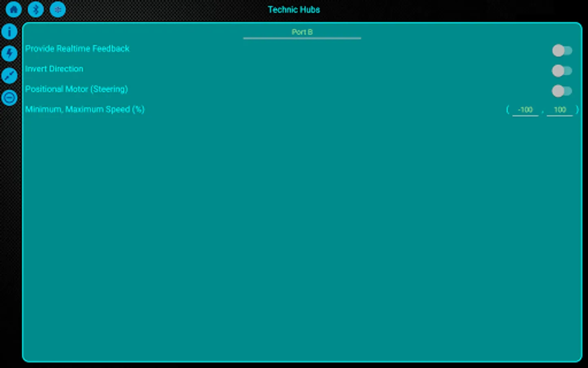
Task: Click the minimum speed field showing -100
Action: [x=525, y=110]
